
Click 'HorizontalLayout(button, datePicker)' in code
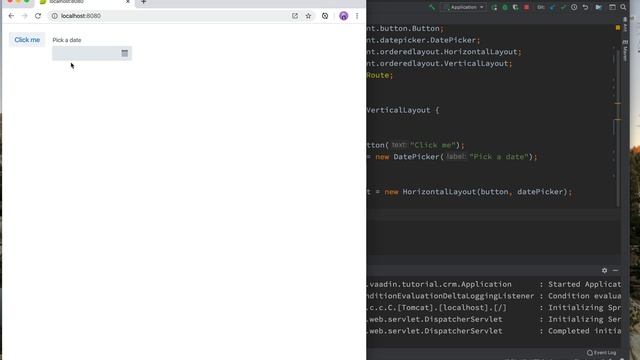click(x=485, y=192)
